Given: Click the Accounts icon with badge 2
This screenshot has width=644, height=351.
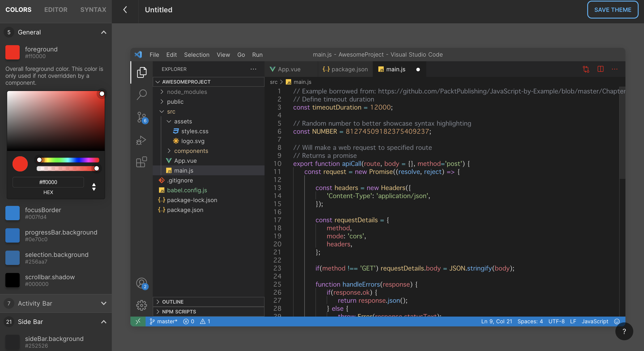Looking at the screenshot, I should point(142,283).
